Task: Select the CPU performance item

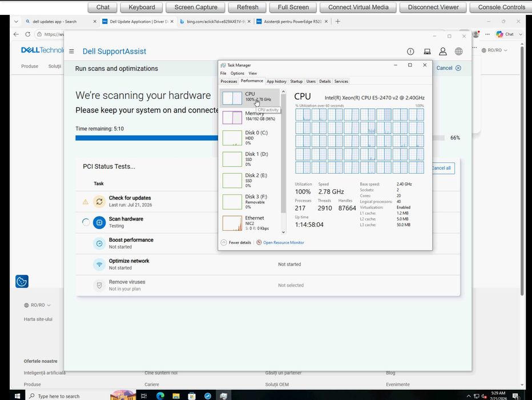Action: click(x=250, y=98)
